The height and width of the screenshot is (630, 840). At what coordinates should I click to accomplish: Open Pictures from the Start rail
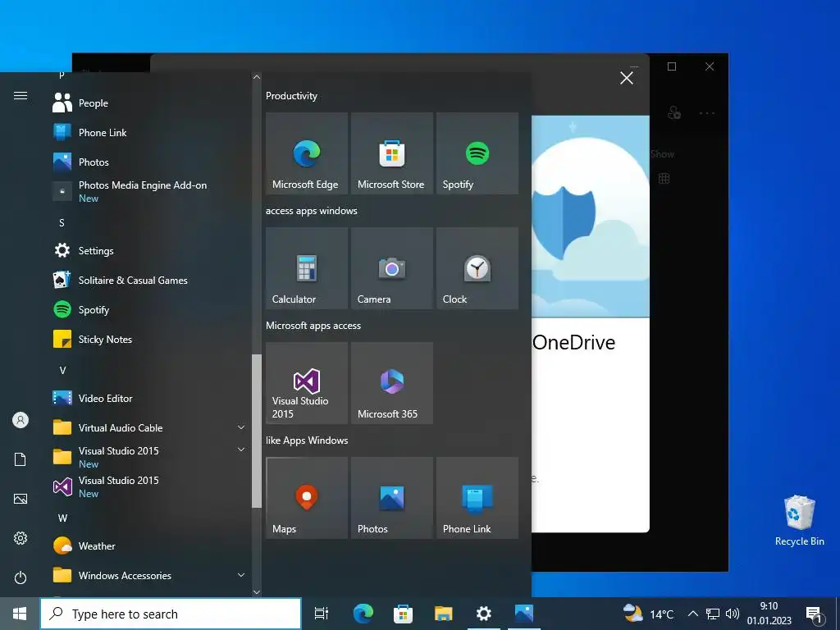(21, 499)
